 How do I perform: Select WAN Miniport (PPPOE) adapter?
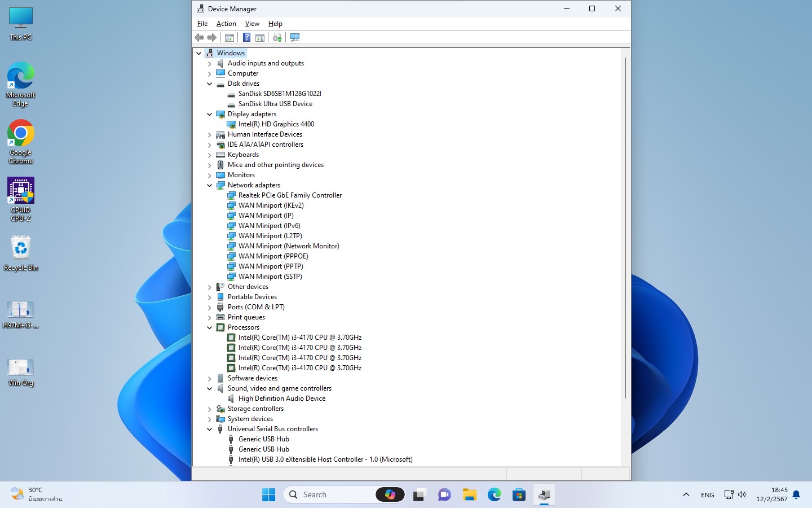(273, 256)
